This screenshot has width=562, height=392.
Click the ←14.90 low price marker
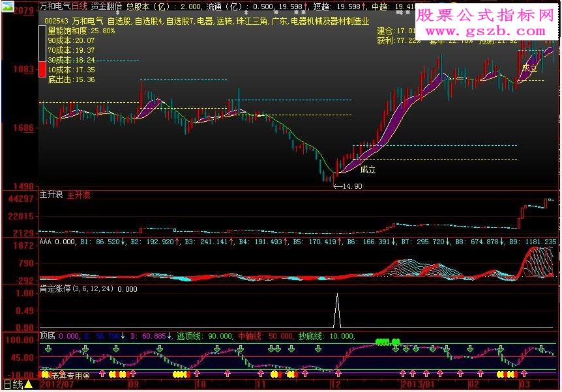(348, 186)
